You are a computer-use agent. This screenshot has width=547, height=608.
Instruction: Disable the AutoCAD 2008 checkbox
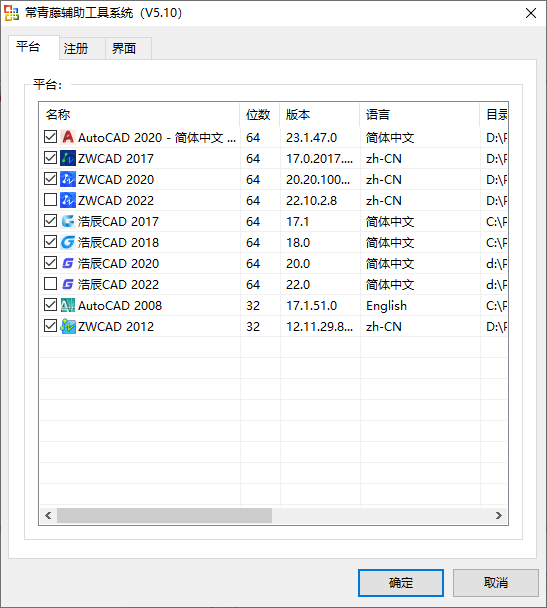click(x=50, y=305)
